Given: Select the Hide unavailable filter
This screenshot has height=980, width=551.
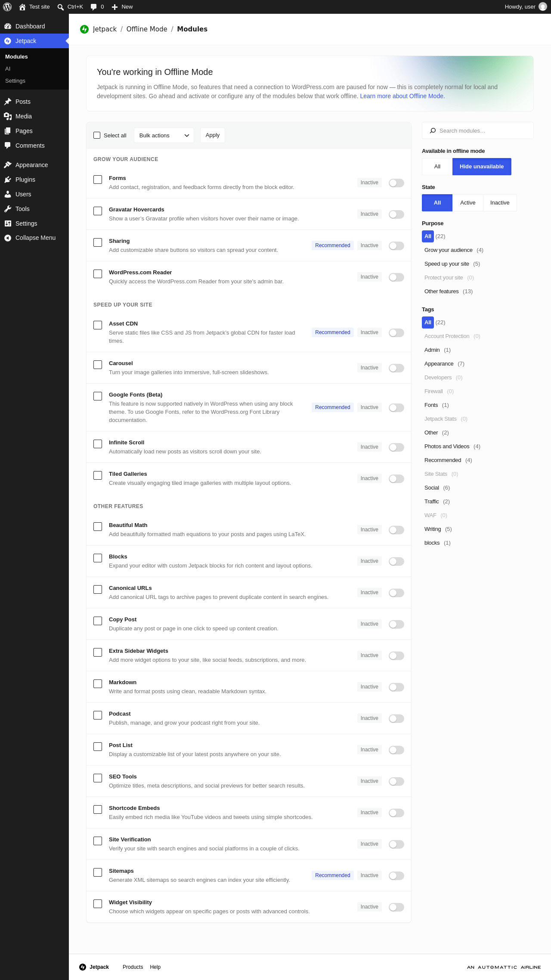Looking at the screenshot, I should (x=482, y=167).
